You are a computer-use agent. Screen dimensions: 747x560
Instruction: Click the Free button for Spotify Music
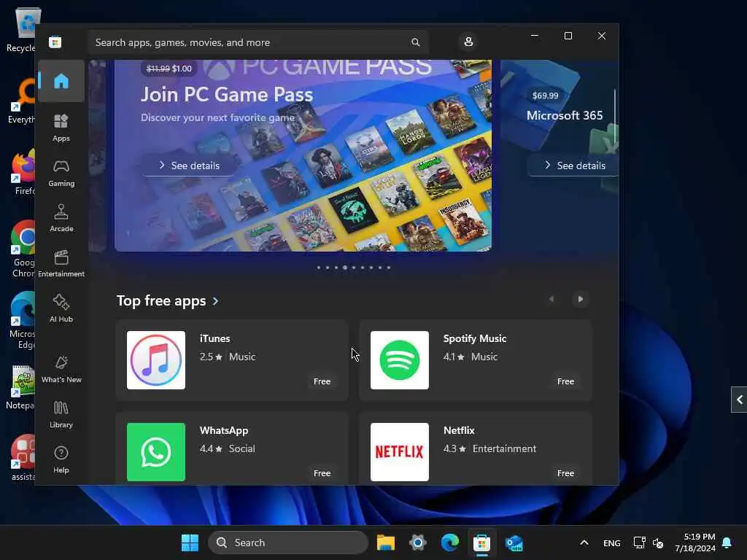[565, 381]
